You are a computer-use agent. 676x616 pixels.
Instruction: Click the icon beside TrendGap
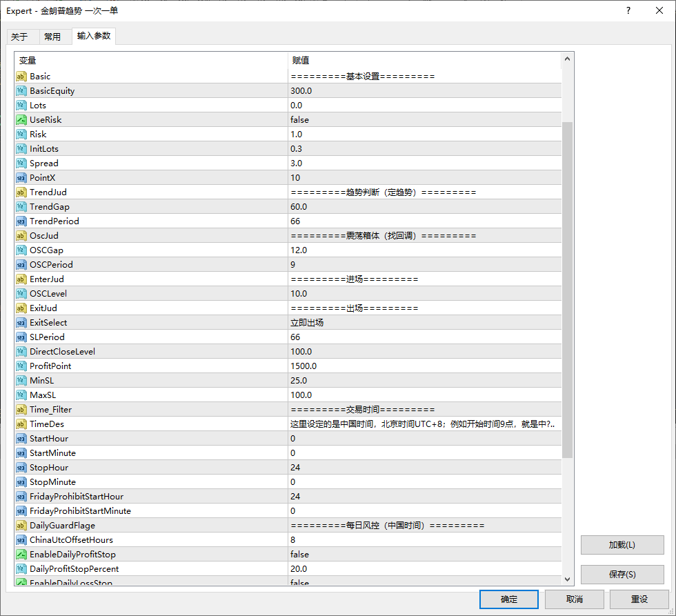tap(21, 207)
